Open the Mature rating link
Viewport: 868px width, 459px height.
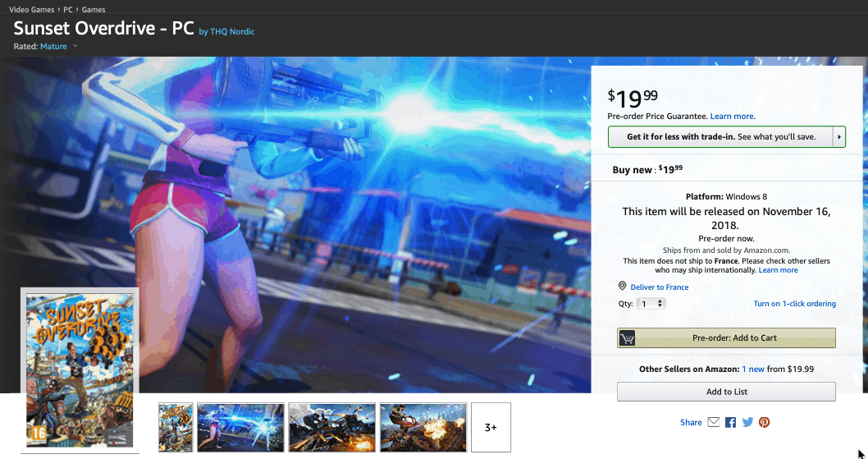pyautogui.click(x=53, y=47)
